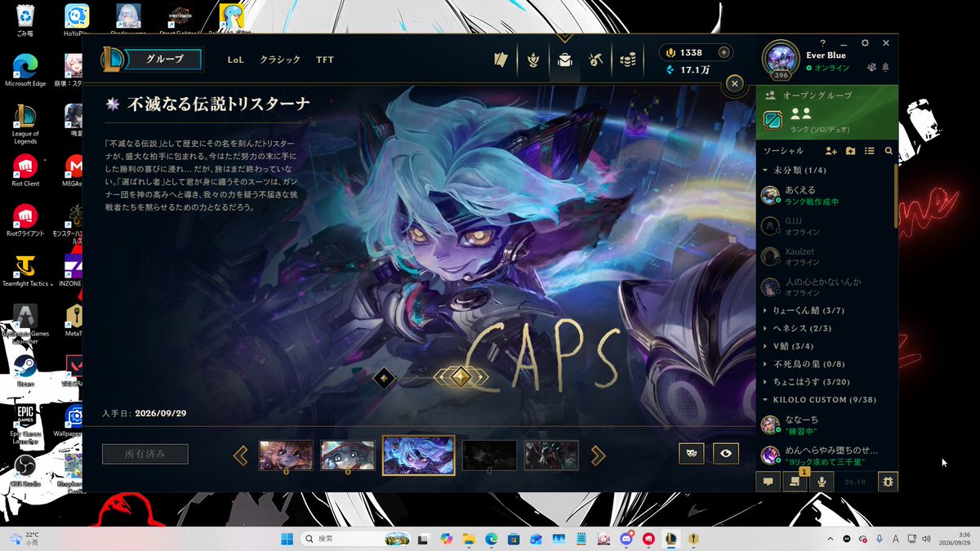Click the plus button to purchase RP

724,52
